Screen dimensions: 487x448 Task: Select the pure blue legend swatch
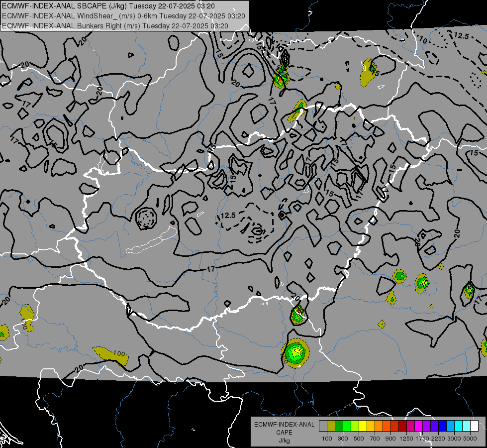[443, 426]
